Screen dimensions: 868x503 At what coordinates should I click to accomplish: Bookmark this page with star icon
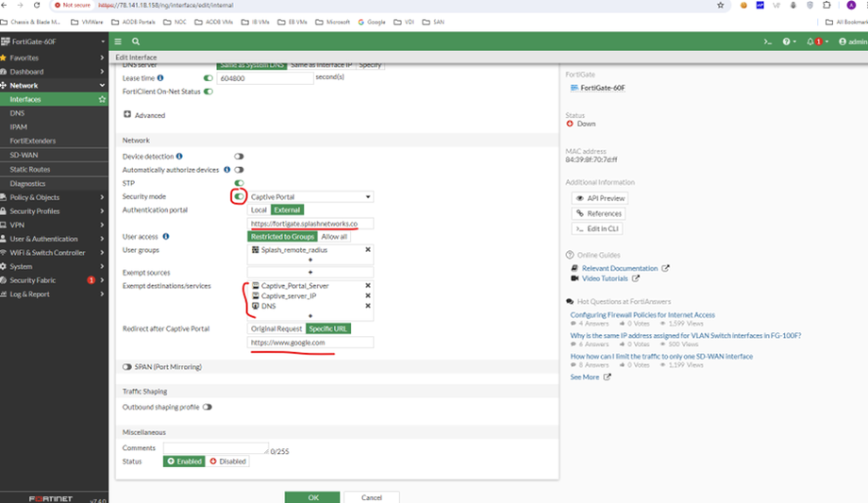(720, 5)
